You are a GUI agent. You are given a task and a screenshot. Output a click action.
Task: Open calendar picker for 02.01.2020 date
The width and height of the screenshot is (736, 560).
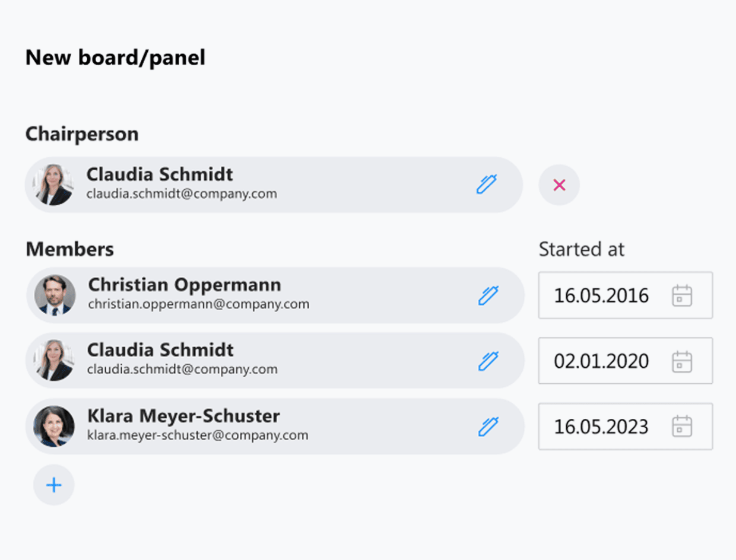click(x=682, y=361)
